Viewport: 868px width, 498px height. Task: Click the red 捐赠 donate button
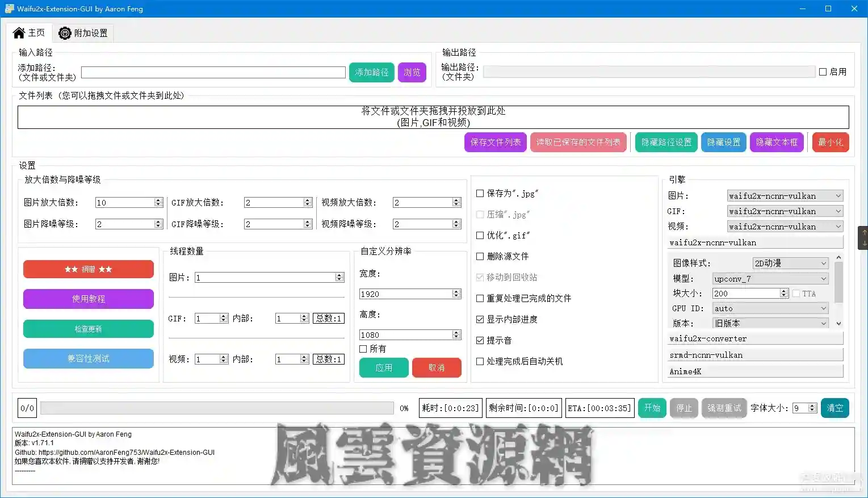(89, 269)
